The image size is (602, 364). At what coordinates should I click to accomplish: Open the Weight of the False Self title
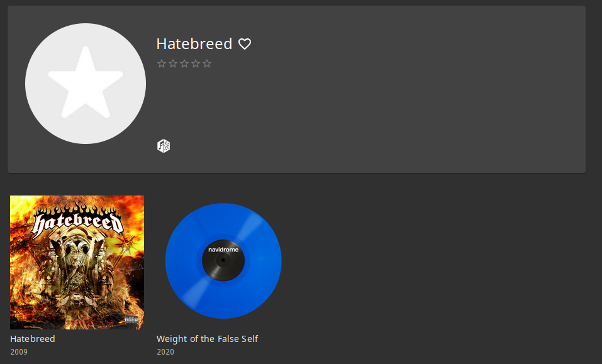[208, 339]
